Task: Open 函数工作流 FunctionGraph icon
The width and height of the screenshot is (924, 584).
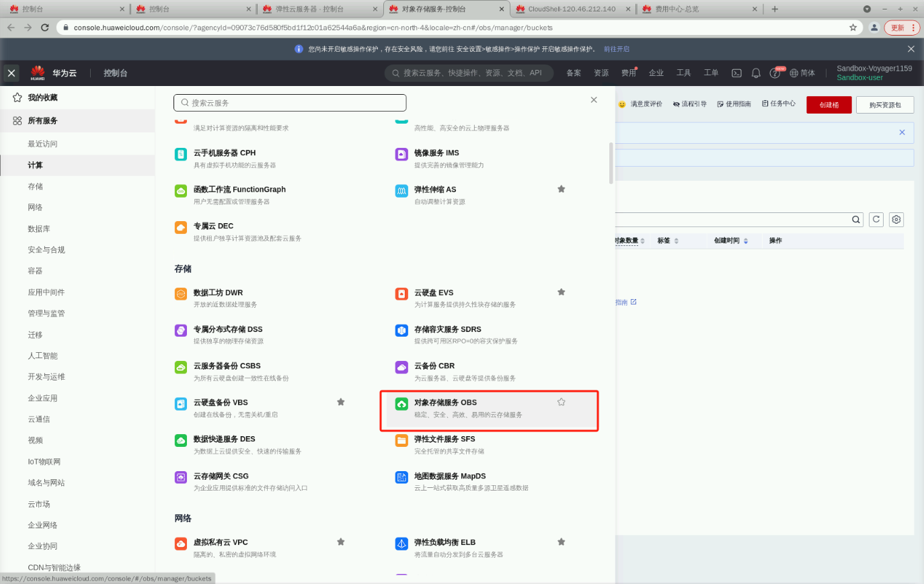Action: pyautogui.click(x=181, y=191)
